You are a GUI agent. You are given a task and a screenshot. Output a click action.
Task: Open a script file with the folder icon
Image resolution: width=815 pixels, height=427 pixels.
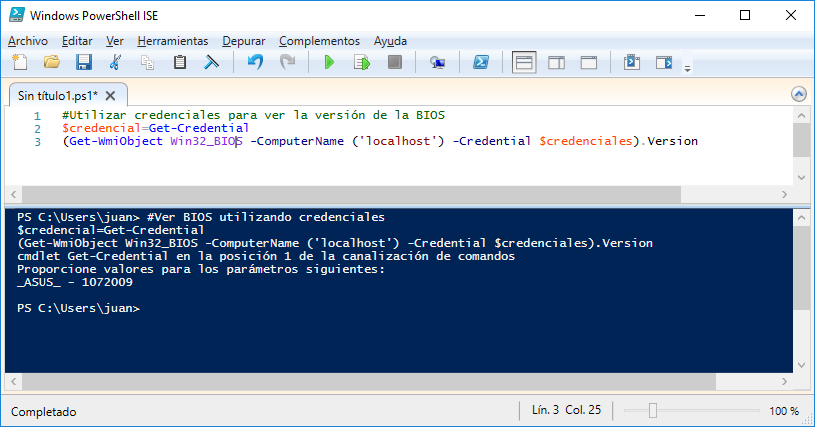pos(51,62)
